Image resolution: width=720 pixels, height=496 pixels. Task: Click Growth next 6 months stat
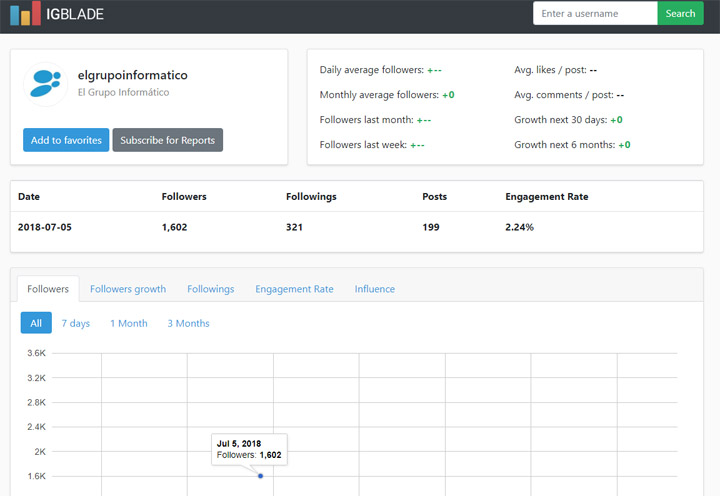coord(572,145)
